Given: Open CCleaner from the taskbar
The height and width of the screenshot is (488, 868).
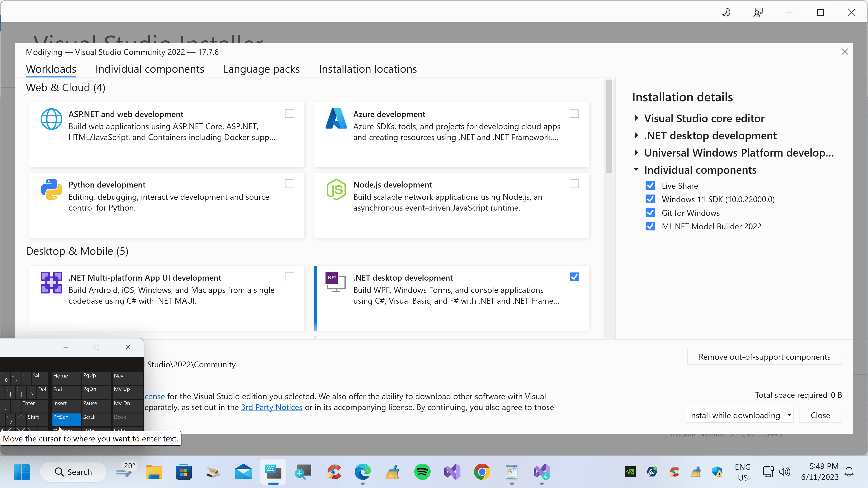Looking at the screenshot, I should point(333,472).
